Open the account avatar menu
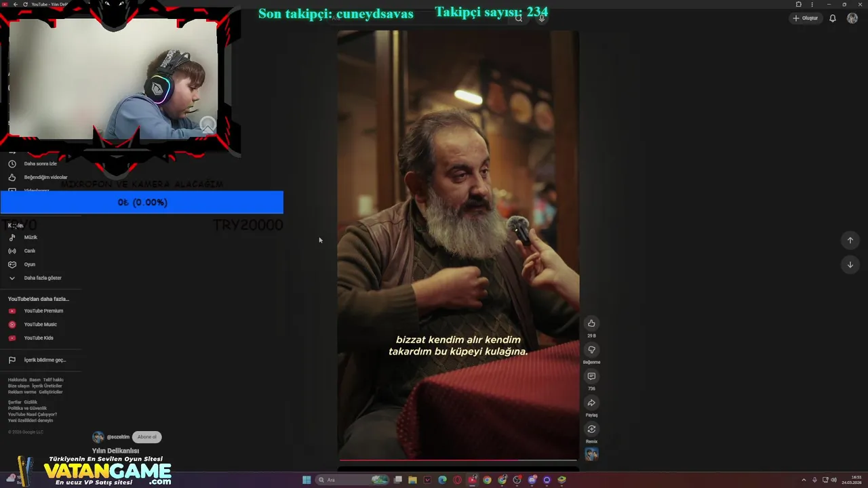868x488 pixels. (852, 18)
